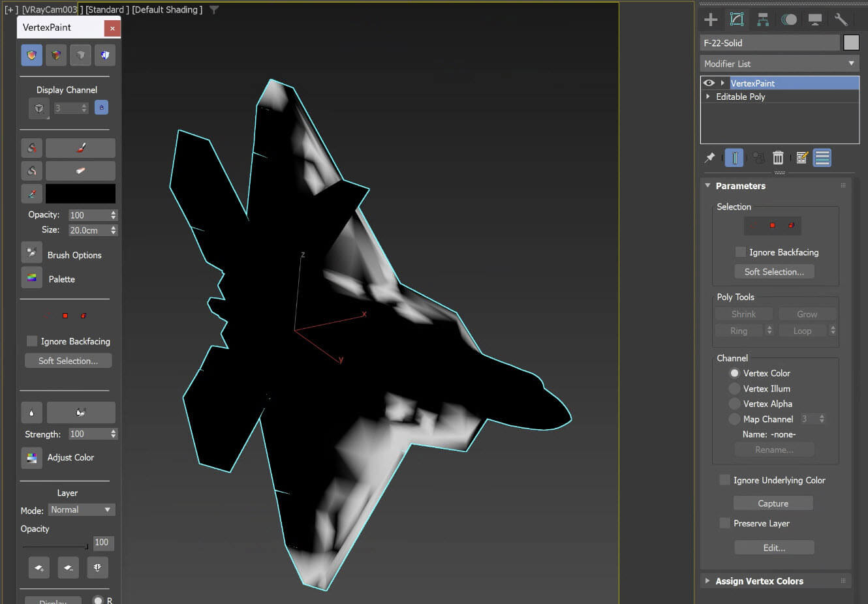This screenshot has width=868, height=604.
Task: Open the Utilities command panel
Action: [x=841, y=20]
